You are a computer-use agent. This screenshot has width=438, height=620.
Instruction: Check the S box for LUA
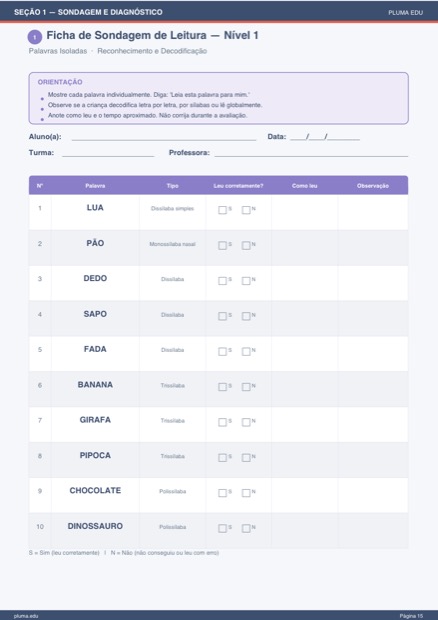click(222, 210)
